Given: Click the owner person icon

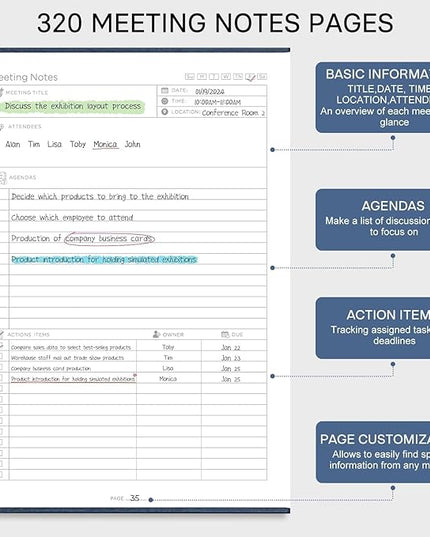Looking at the screenshot, I should 156,334.
